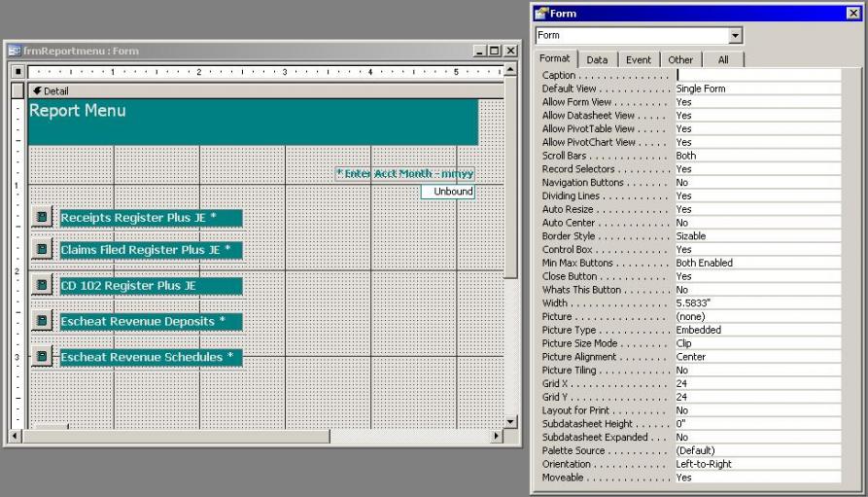Click the button icon beside Receipts Register Plus JE

point(42,217)
